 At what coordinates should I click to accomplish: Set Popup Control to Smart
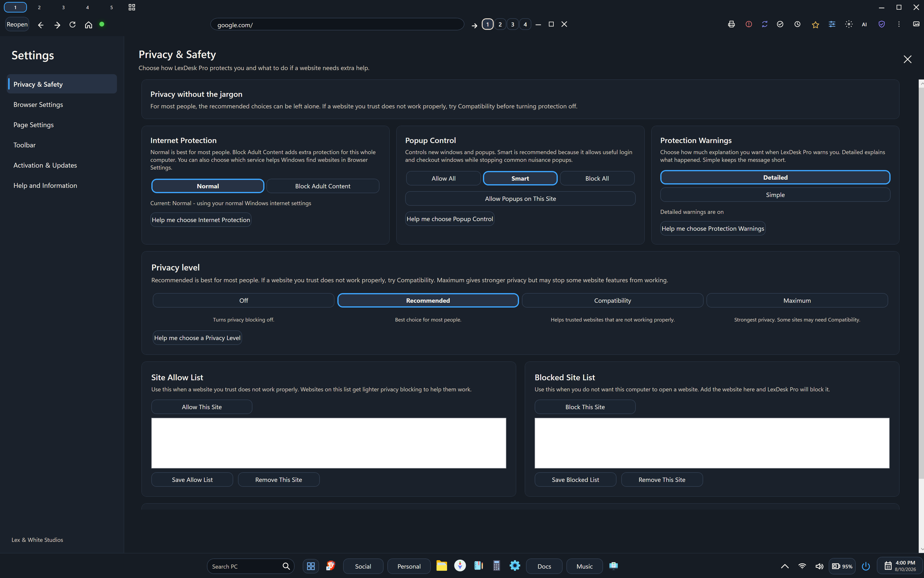coord(520,178)
